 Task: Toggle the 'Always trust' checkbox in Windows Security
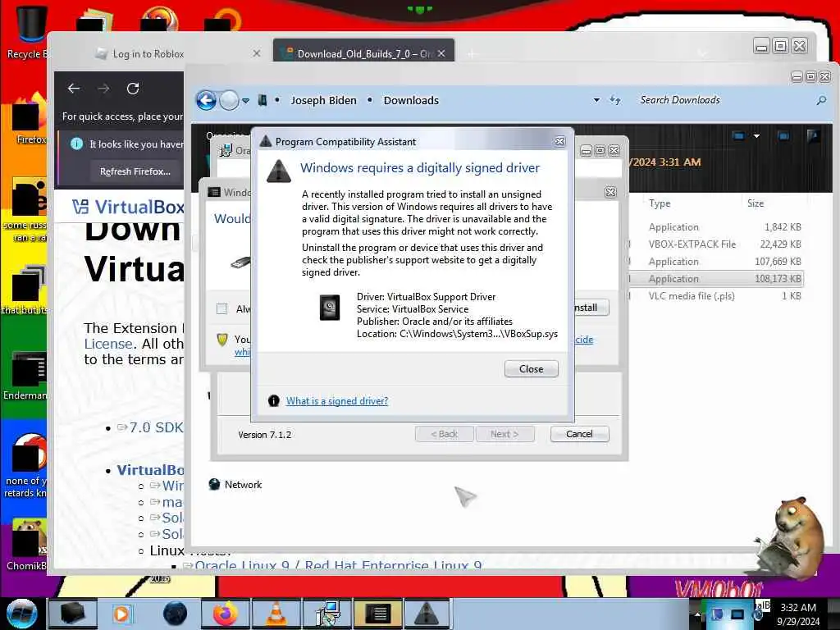click(221, 308)
